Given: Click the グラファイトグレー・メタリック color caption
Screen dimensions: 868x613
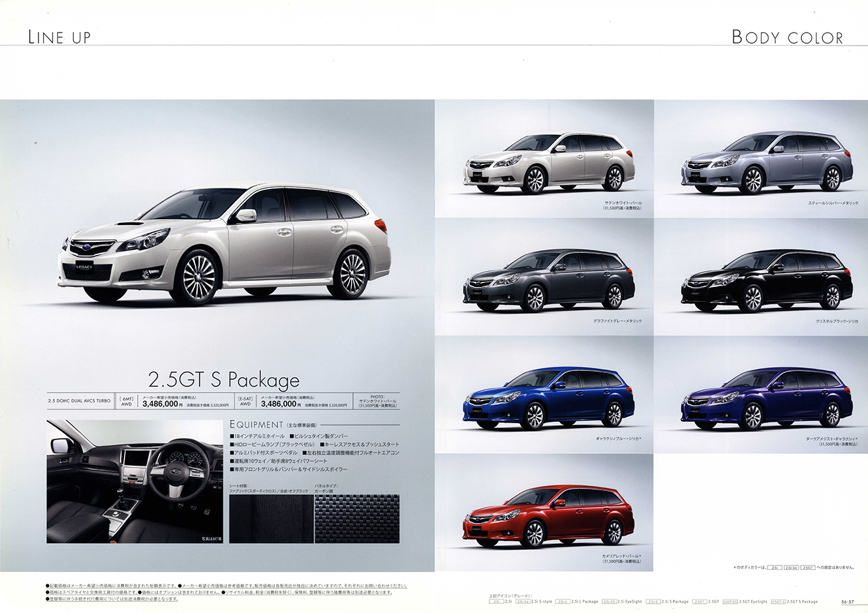Looking at the screenshot, I should pos(617,321).
